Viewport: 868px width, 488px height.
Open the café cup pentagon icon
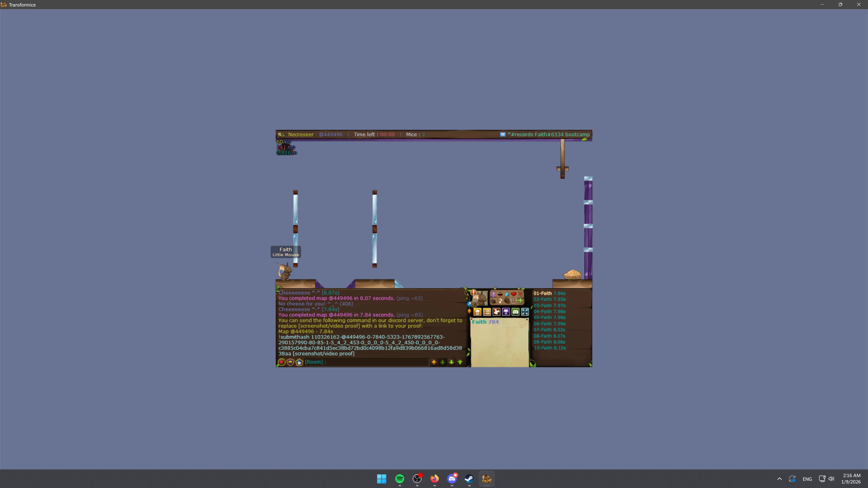(x=299, y=362)
